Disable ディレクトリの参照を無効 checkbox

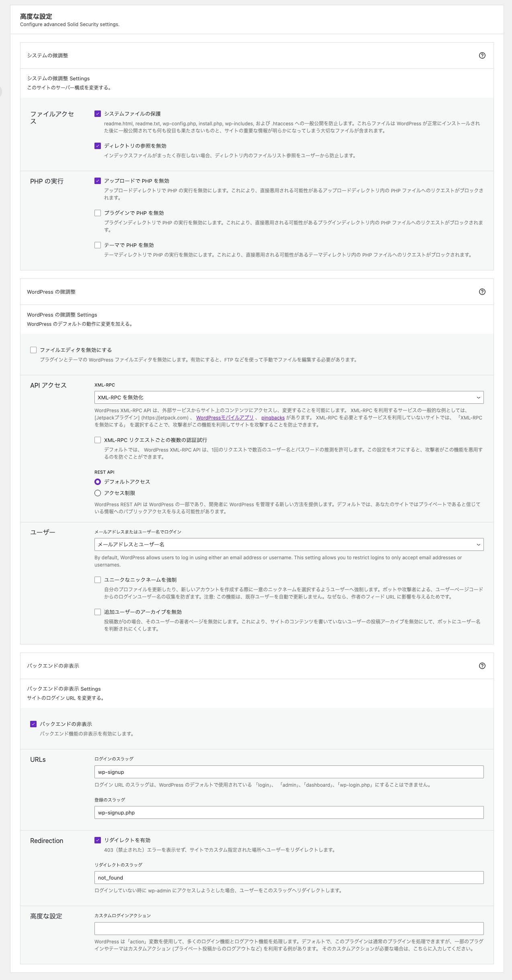[x=98, y=146]
